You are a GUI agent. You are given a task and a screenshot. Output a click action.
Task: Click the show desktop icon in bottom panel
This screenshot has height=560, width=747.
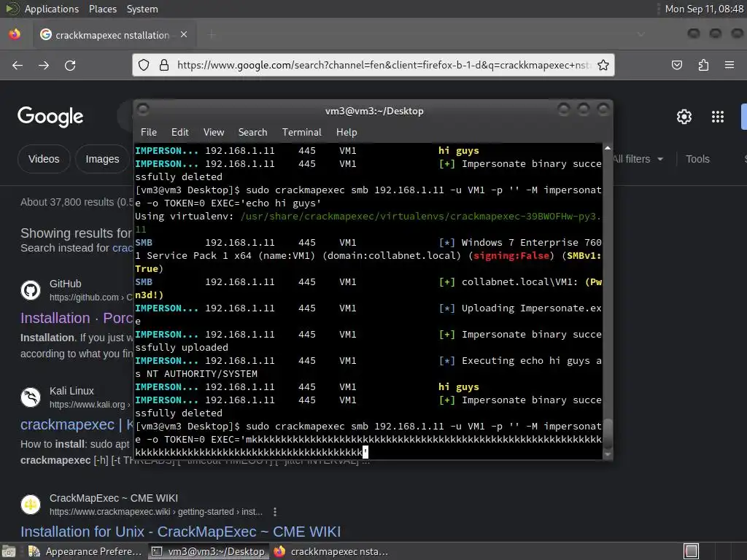pos(9,551)
